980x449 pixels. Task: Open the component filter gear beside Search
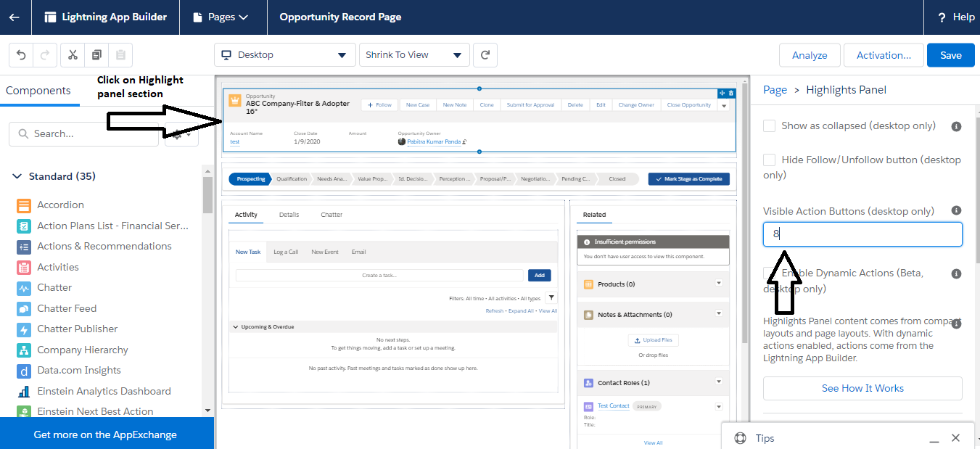181,133
